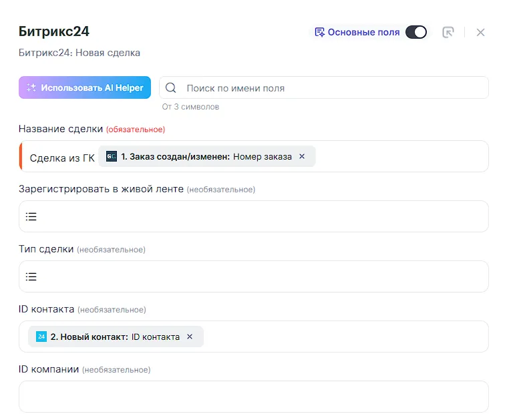Open Зарегистрировать в живой ленте list
Viewport: 509px width, 420px height.
coord(31,216)
